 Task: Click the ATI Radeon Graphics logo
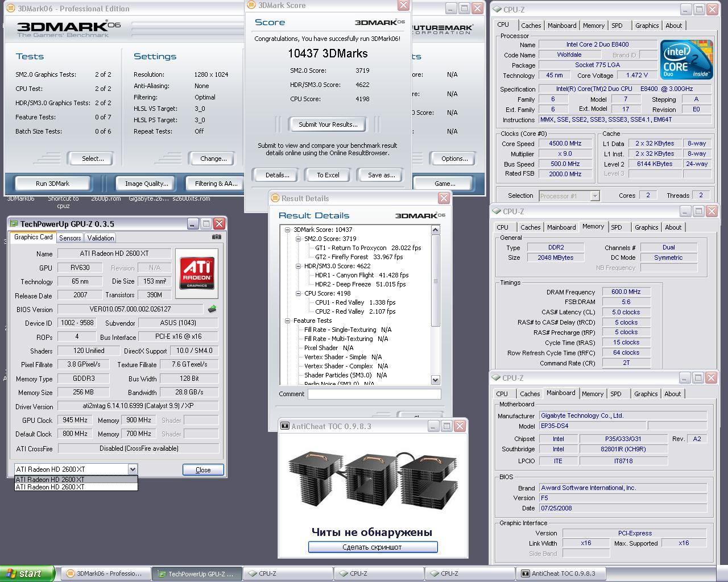(x=197, y=273)
